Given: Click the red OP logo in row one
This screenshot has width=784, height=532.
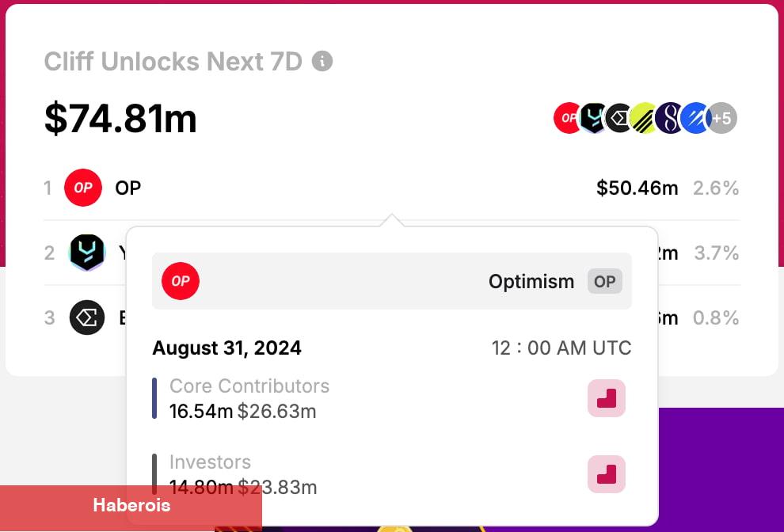Looking at the screenshot, I should 83,188.
